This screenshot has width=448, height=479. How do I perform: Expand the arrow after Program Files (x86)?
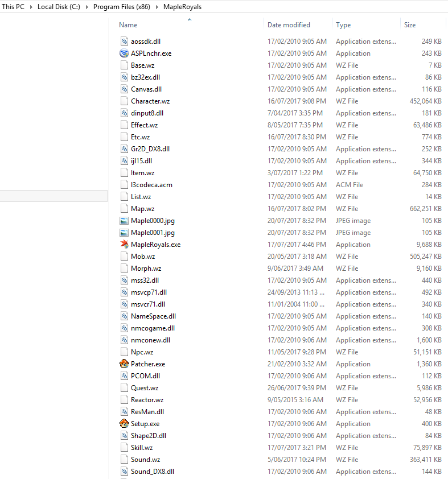pos(157,7)
